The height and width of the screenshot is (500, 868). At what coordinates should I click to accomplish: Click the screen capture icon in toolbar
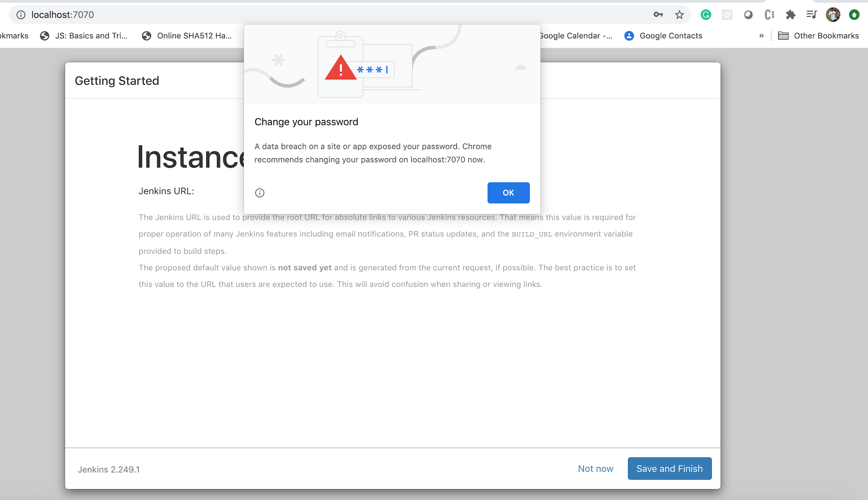[x=748, y=13]
